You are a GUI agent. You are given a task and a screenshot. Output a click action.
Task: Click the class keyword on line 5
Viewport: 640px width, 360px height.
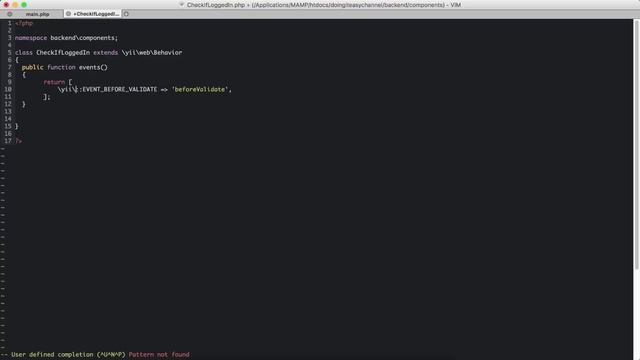click(x=24, y=53)
